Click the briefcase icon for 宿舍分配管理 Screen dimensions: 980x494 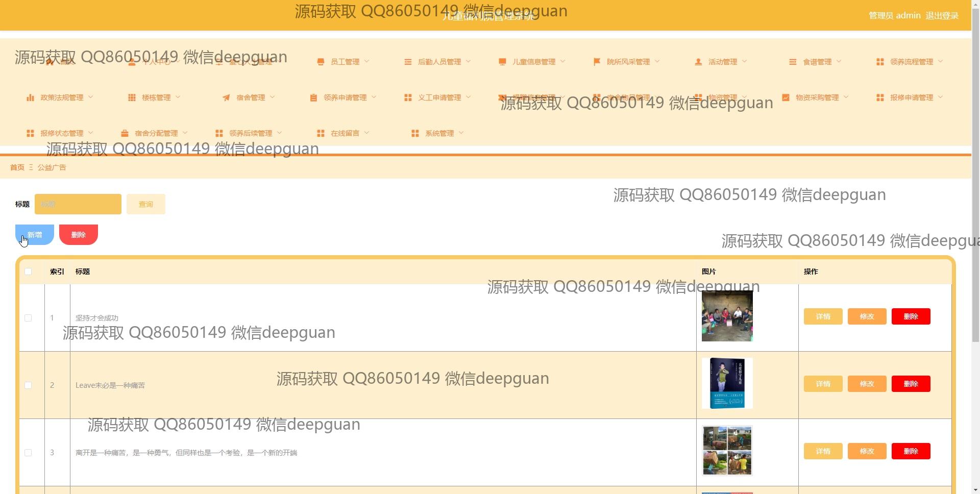pyautogui.click(x=125, y=133)
